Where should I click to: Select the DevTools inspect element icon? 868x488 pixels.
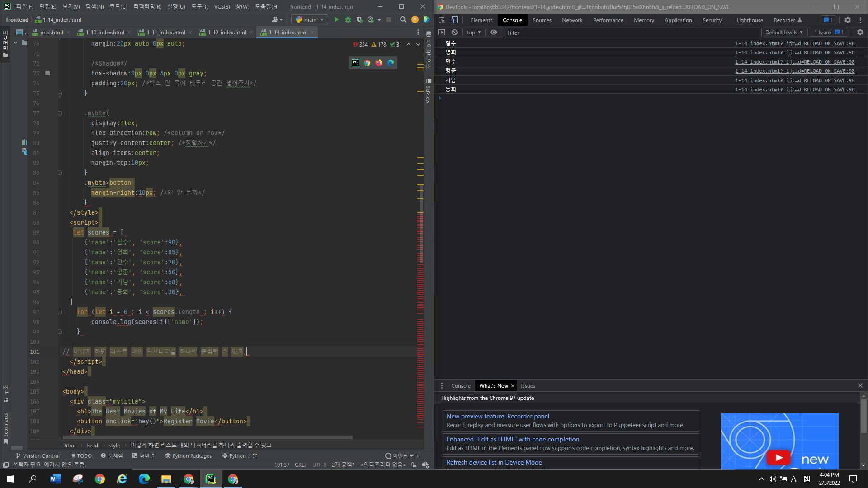442,20
